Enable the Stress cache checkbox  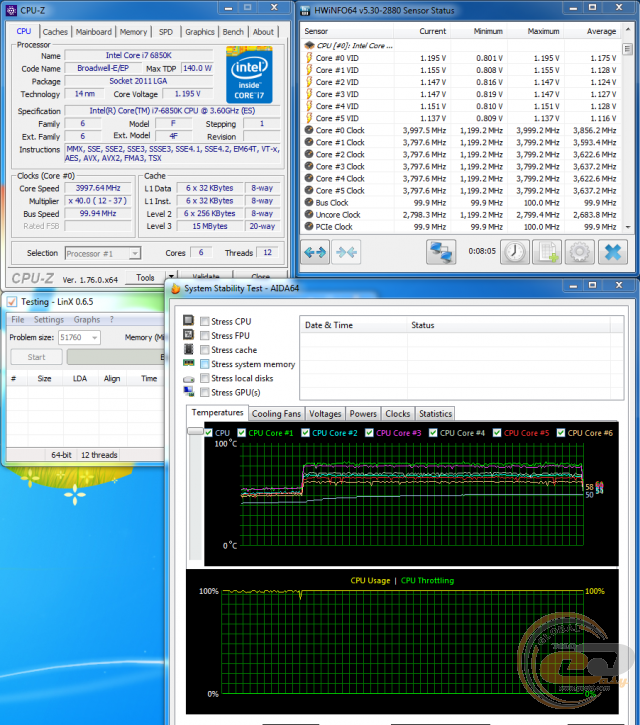204,350
